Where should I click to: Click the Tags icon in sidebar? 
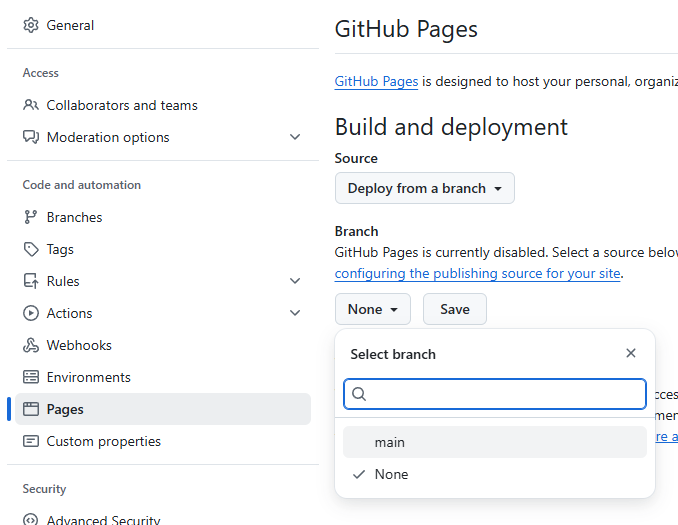coord(31,249)
